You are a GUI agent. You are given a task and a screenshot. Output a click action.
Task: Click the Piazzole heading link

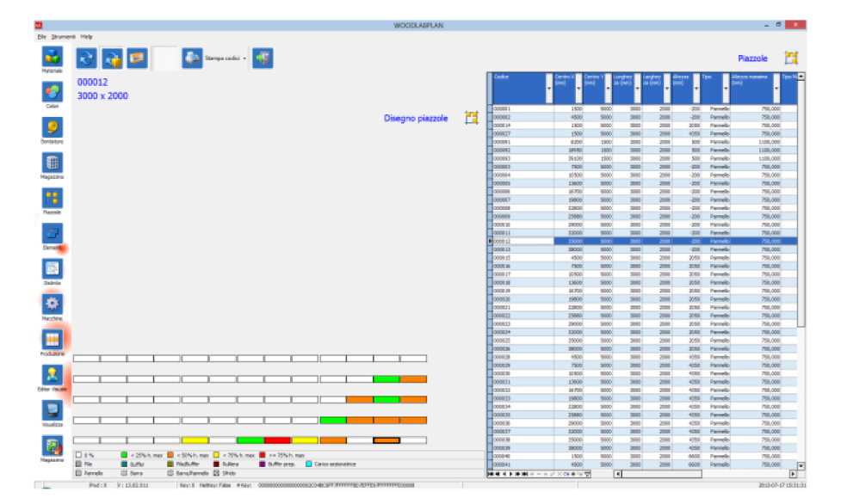(752, 58)
